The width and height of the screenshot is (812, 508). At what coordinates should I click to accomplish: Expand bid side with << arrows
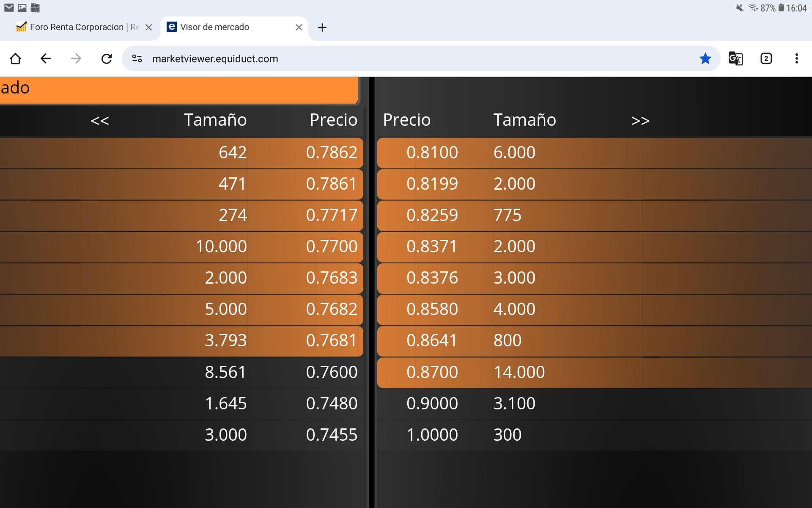point(100,121)
